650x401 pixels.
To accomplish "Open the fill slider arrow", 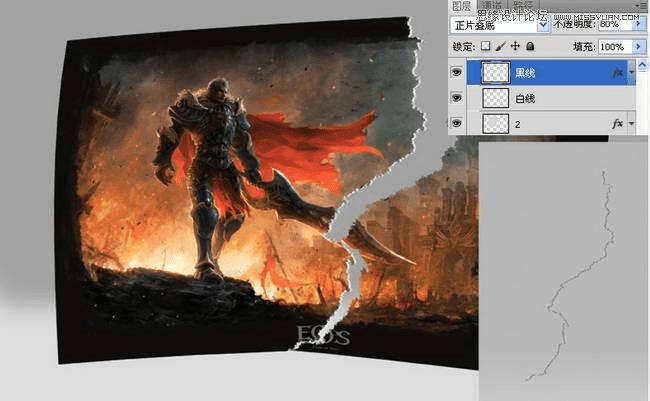I will (639, 47).
